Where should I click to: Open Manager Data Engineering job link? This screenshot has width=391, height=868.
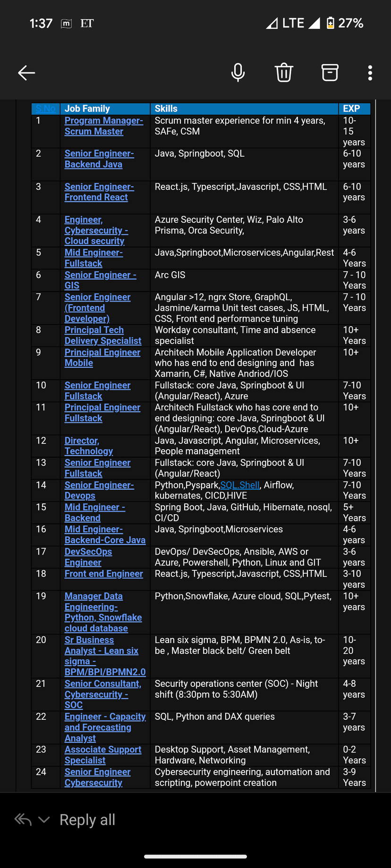(x=103, y=612)
